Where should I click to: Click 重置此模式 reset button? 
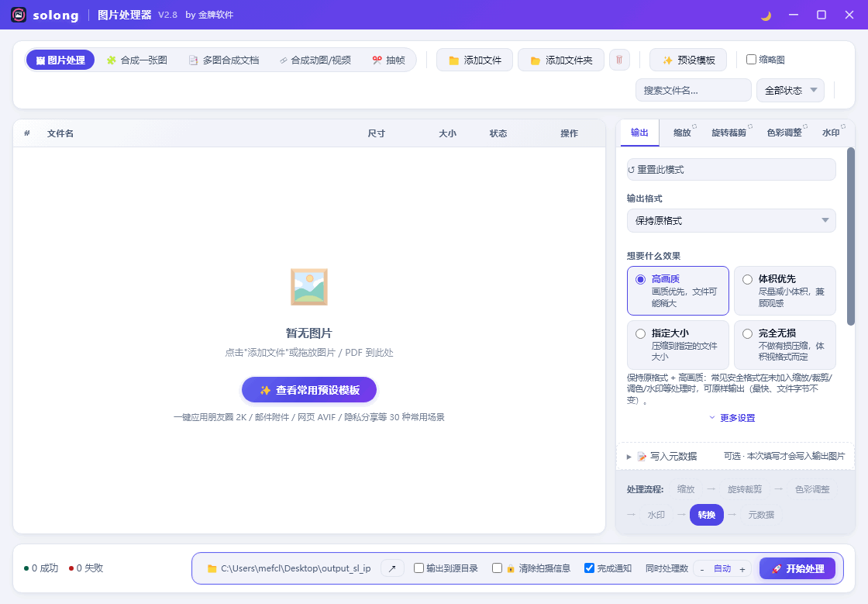pyautogui.click(x=732, y=169)
